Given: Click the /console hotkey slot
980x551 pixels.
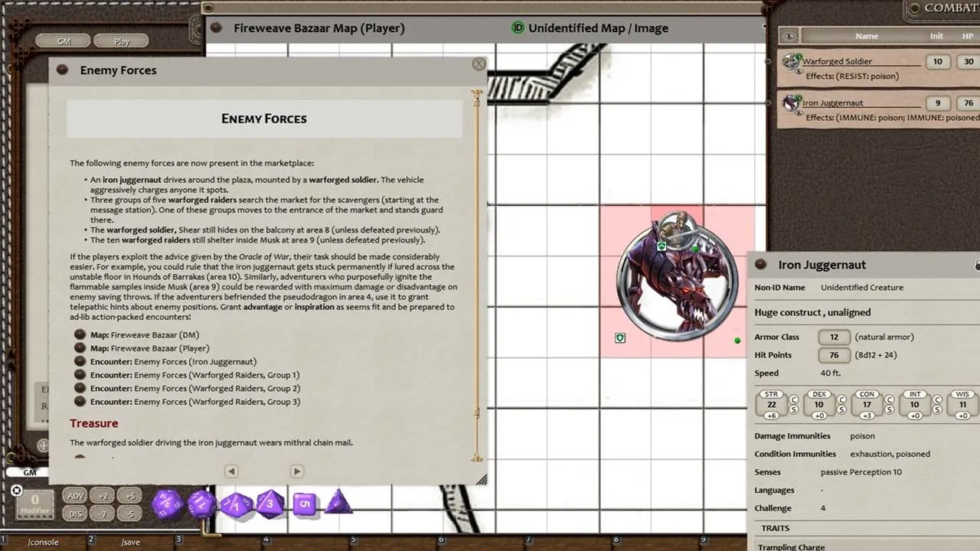Looking at the screenshot, I should pos(43,542).
